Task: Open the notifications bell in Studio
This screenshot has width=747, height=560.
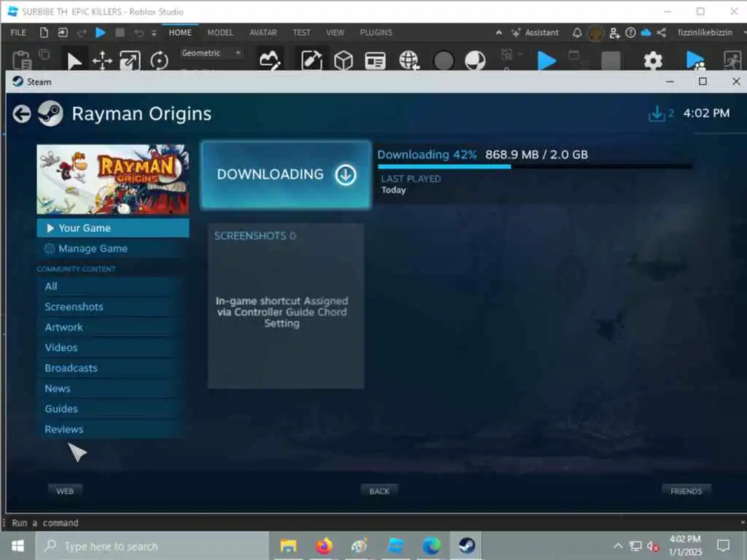Action: (577, 32)
